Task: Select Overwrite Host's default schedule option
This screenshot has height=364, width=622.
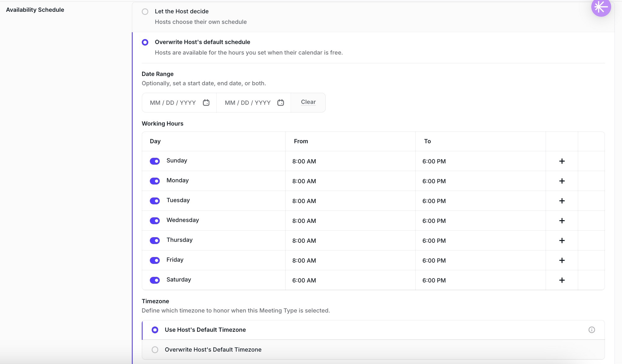Action: coord(145,42)
